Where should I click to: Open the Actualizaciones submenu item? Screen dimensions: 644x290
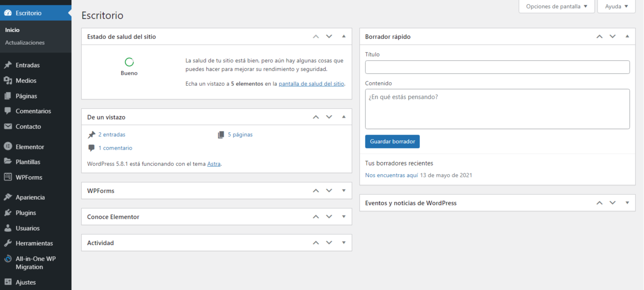[25, 43]
